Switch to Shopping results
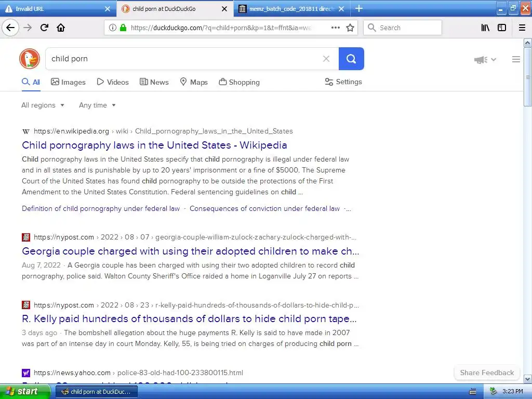The width and height of the screenshot is (532, 399). 239,82
